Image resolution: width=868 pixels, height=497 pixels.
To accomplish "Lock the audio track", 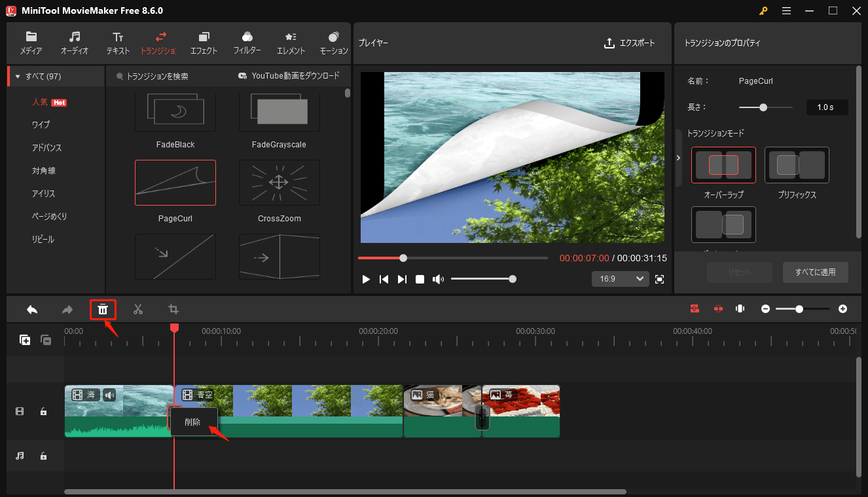I will tap(43, 456).
